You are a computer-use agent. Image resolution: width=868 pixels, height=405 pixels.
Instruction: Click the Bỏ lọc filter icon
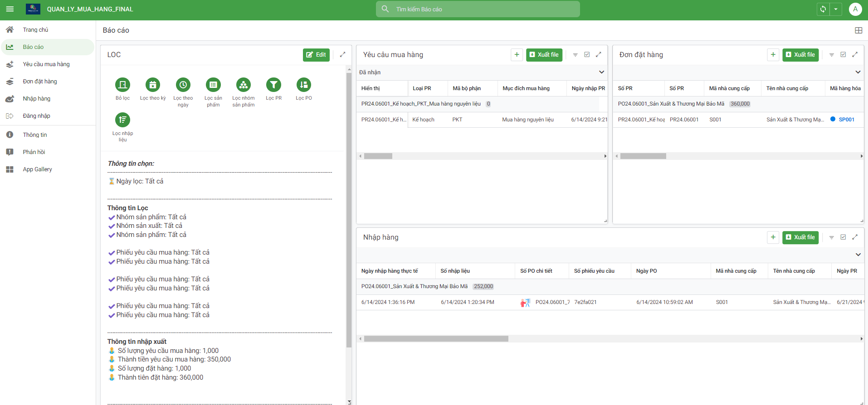click(122, 85)
